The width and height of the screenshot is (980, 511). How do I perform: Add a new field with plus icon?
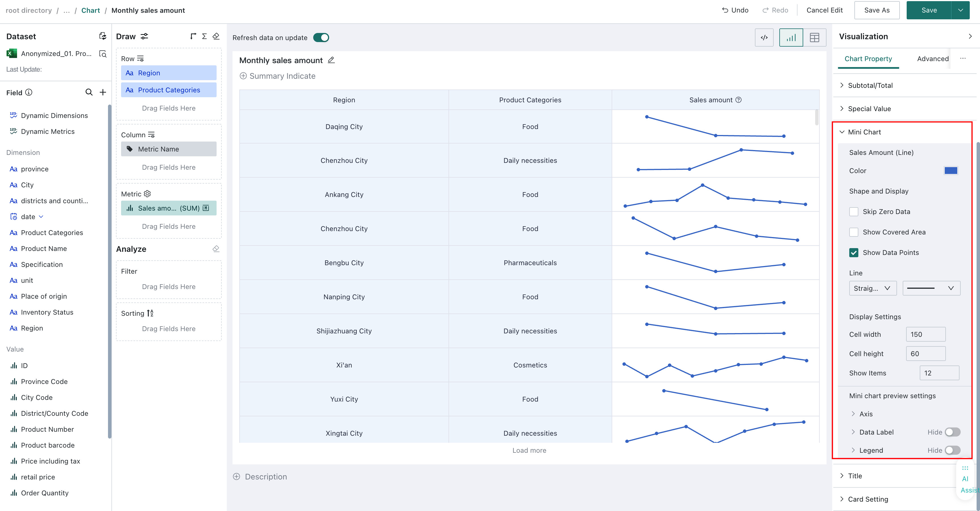[103, 92]
